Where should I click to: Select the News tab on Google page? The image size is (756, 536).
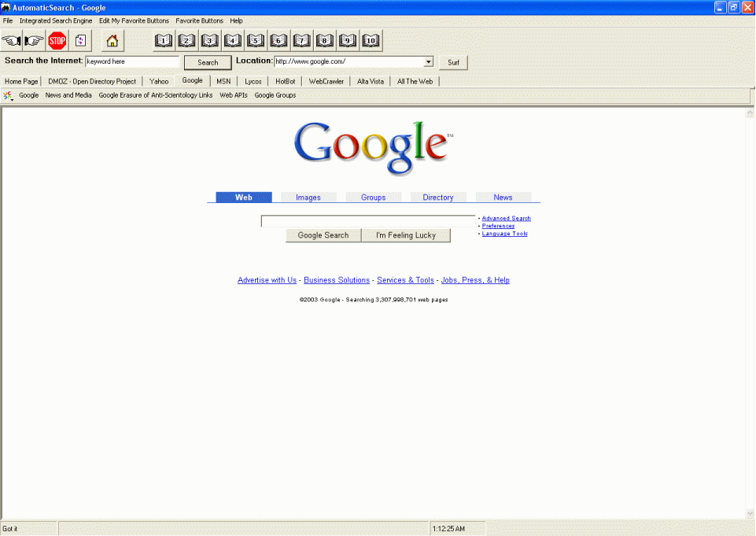[x=503, y=198]
